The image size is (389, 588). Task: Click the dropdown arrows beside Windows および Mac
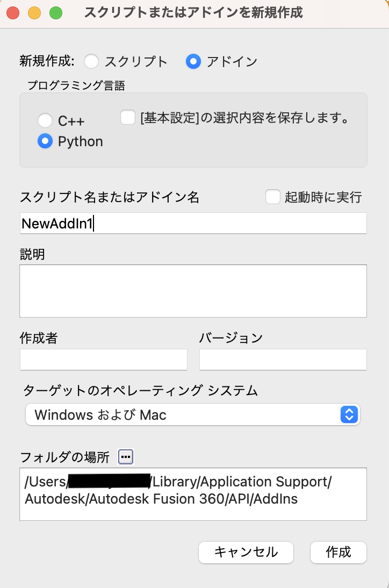tap(349, 414)
